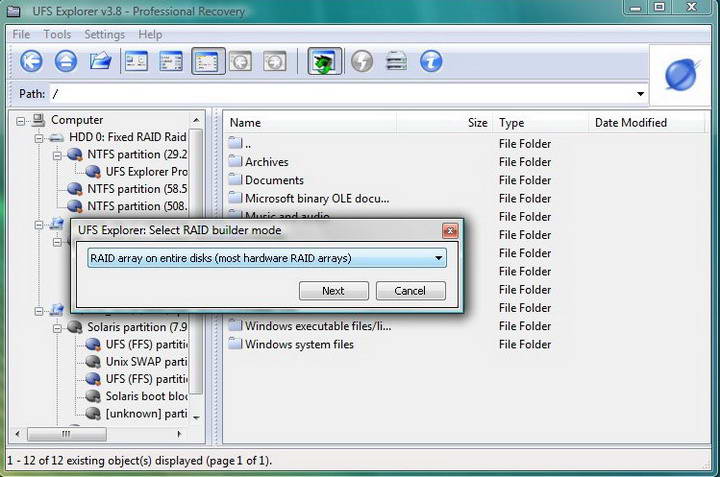Click the Unix SWAP partition icon
The image size is (720, 477).
[x=93, y=362]
